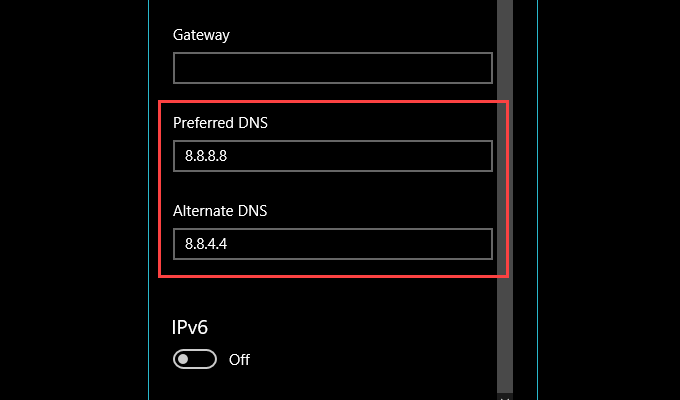Screen dimensions: 680x400
Task: Click the Gateway input field
Action: point(332,68)
